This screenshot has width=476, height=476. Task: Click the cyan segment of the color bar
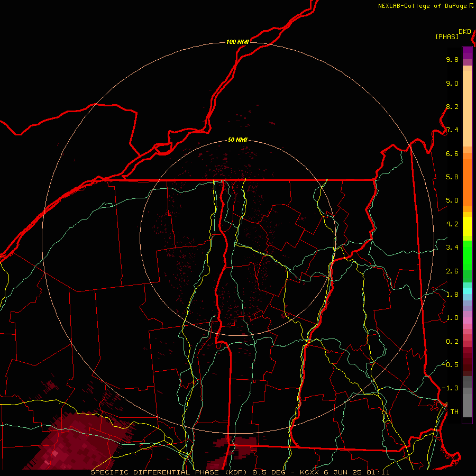coord(467,291)
